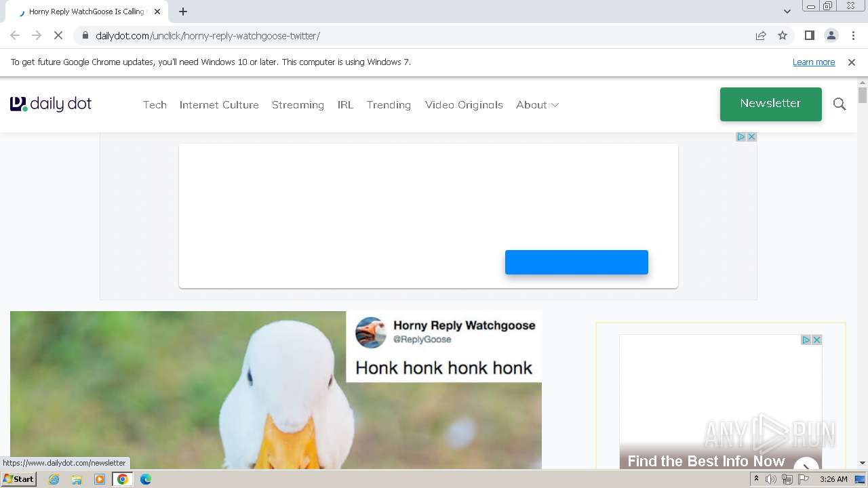Open the tab search dropdown arrow
This screenshot has height=488, width=868.
click(x=787, y=12)
